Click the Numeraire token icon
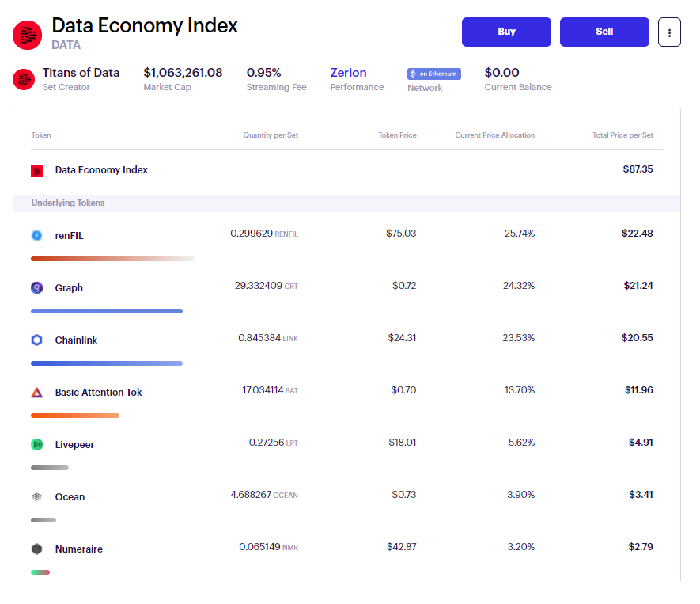The height and width of the screenshot is (604, 700). point(36,549)
